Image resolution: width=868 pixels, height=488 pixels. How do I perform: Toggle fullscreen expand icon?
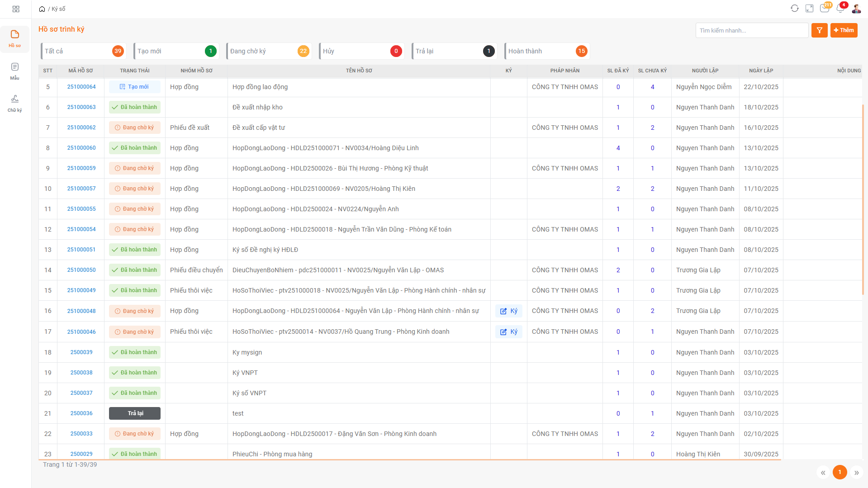point(810,9)
